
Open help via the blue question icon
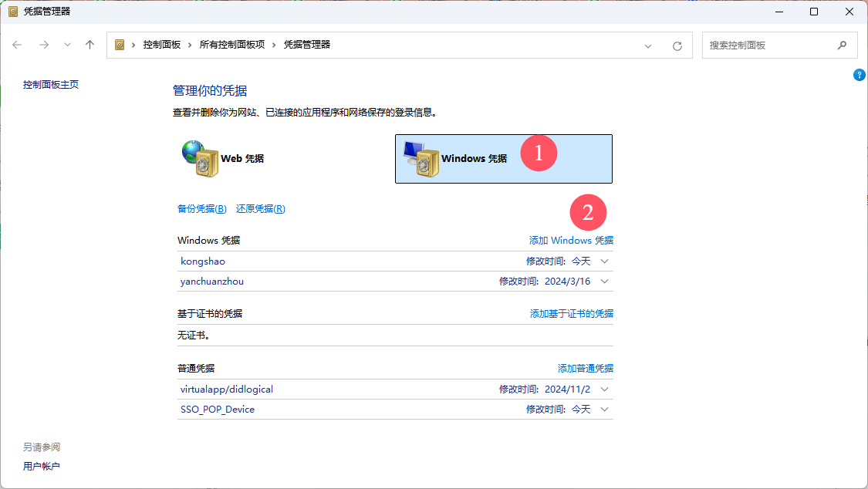(859, 75)
